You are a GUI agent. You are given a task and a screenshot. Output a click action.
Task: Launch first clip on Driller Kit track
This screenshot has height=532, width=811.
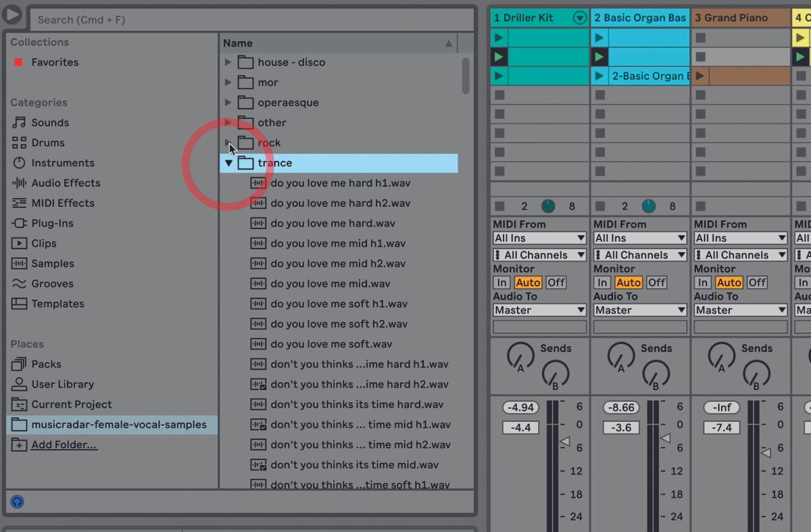pyautogui.click(x=499, y=38)
